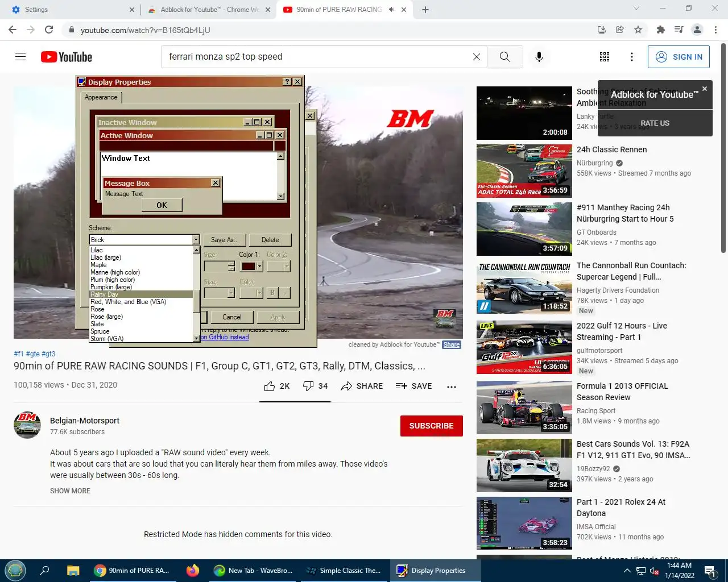728x582 pixels.
Task: Click Display Properties help question button
Action: pos(287,82)
